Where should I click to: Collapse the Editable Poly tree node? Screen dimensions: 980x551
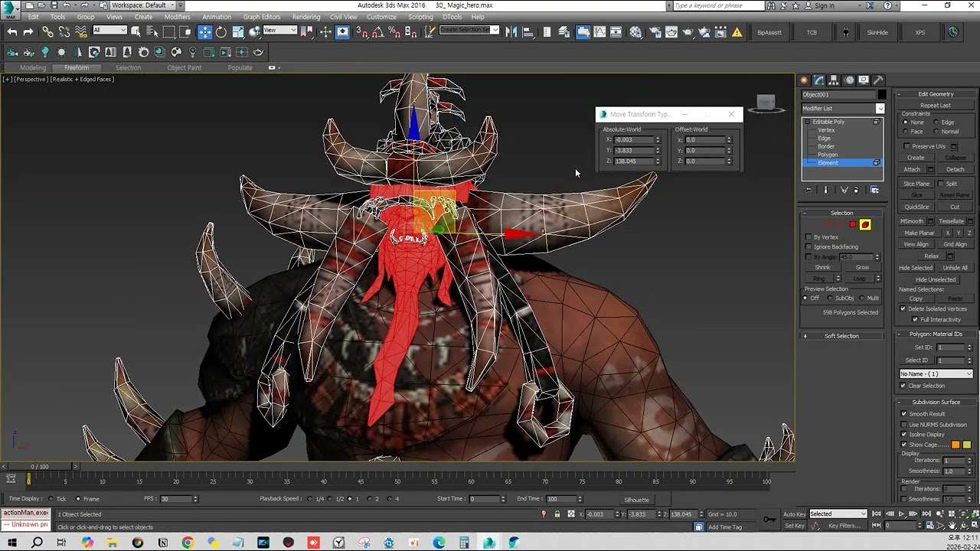807,122
